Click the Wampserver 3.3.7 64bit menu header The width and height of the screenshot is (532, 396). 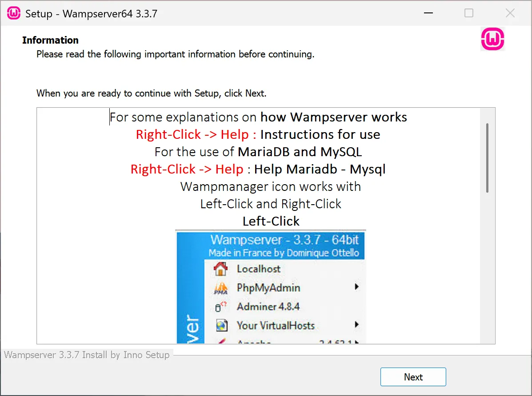284,240
